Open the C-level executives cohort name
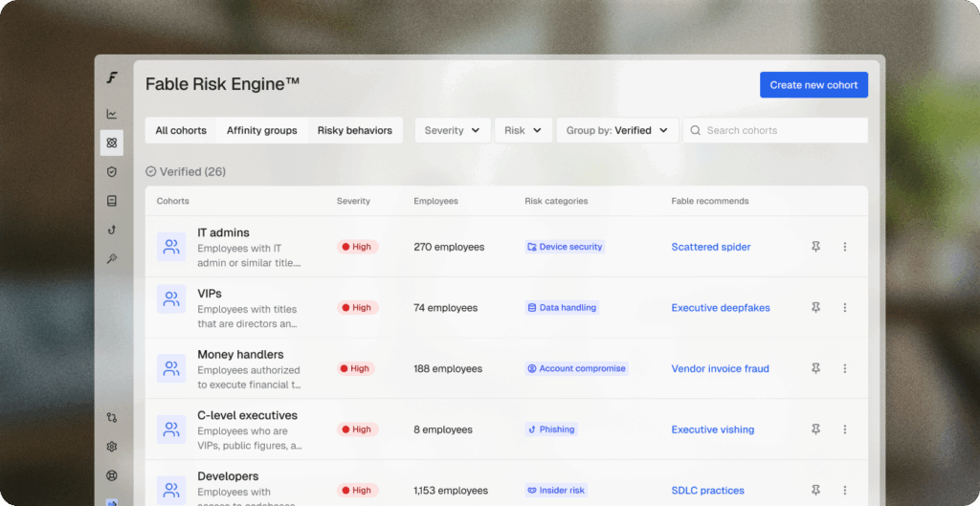Screen dimensions: 980x506 click(x=248, y=415)
